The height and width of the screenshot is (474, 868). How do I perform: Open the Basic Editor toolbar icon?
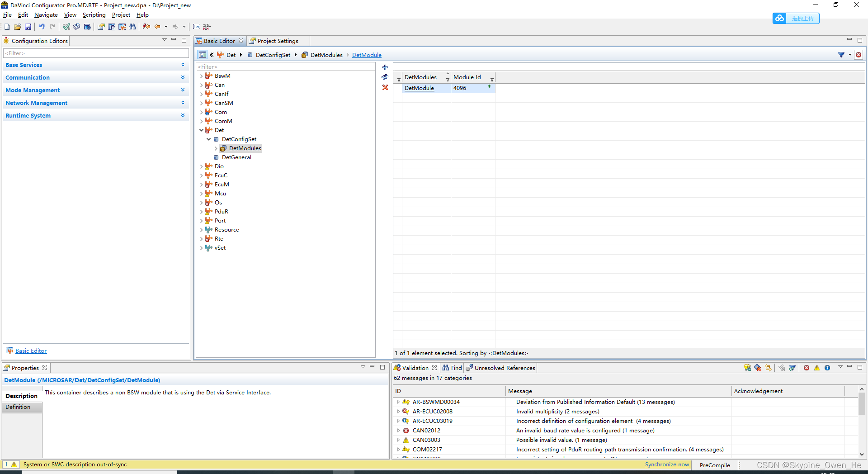coord(122,27)
